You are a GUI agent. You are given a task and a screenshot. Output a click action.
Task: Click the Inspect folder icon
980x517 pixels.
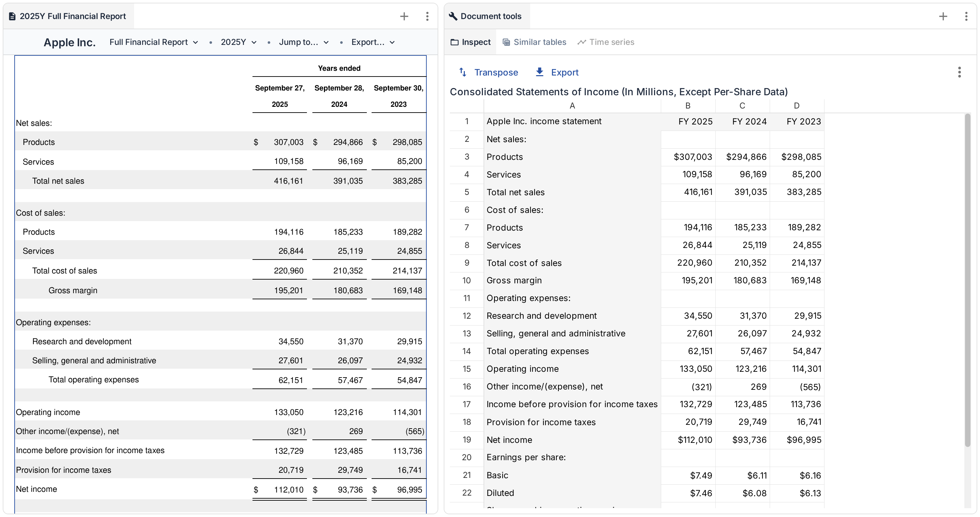[x=455, y=42]
